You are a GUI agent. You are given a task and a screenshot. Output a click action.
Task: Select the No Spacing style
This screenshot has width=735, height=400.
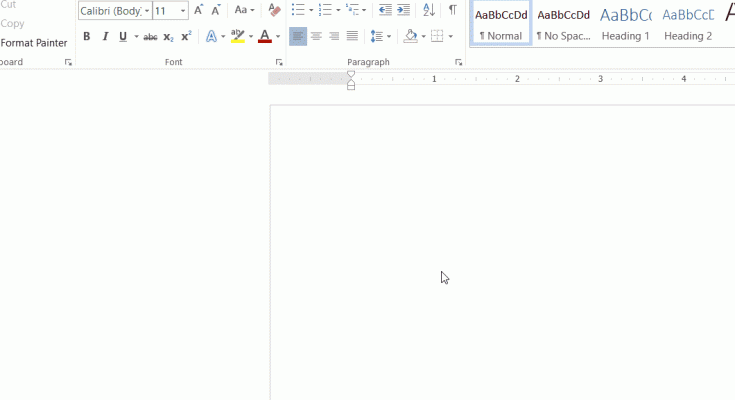click(x=563, y=23)
